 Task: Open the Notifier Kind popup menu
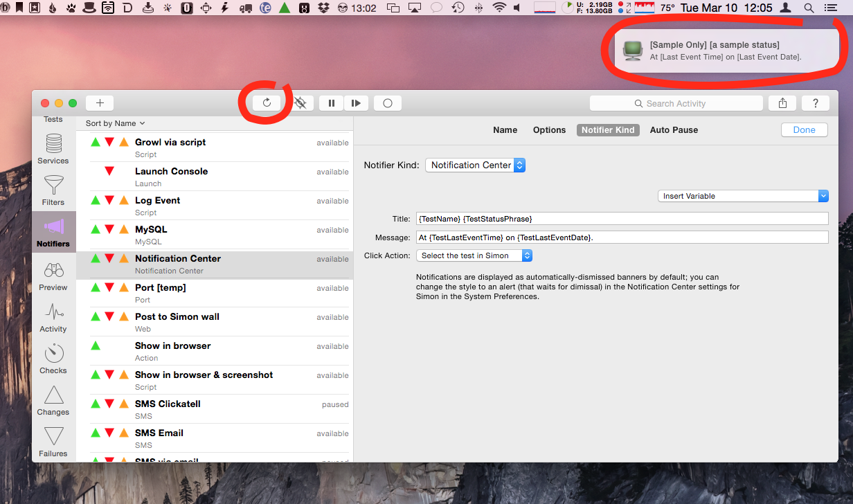[x=476, y=165]
